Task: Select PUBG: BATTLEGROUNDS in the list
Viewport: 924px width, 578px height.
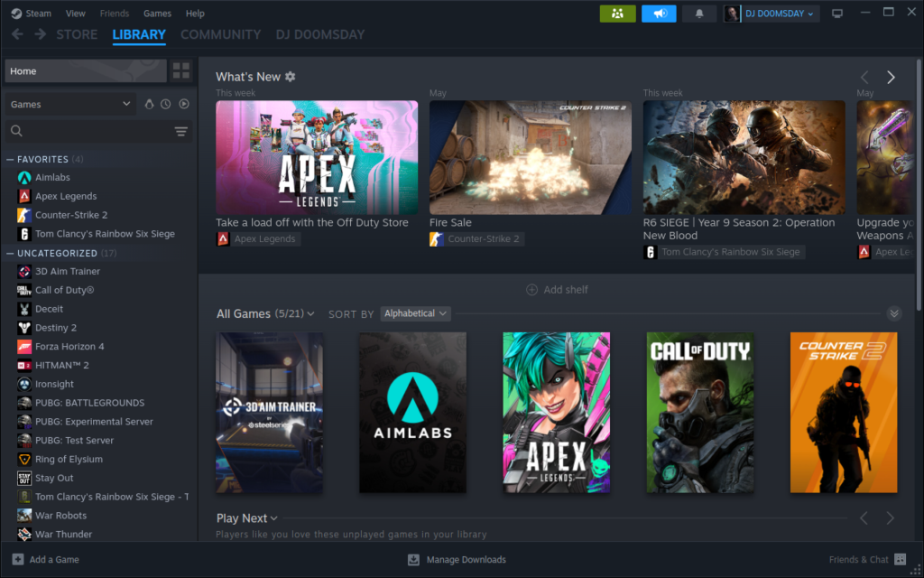Action: [x=89, y=403]
